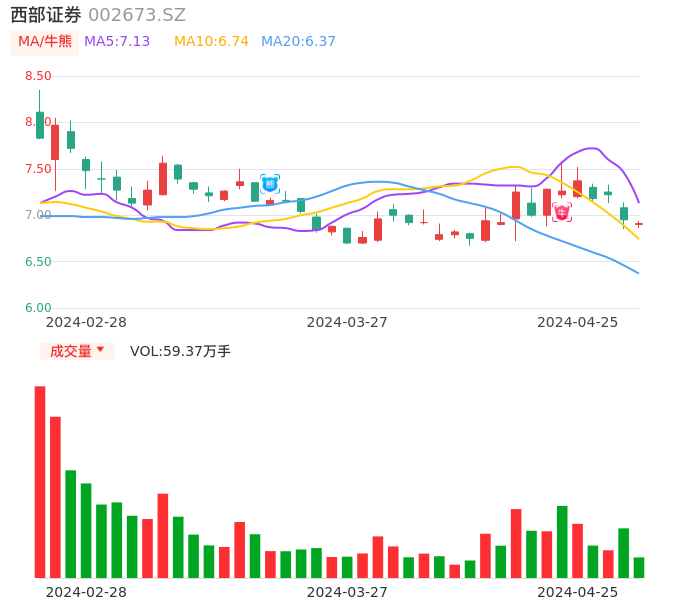Viewport: 686px width, 606px height.
Task: Toggle the MA10 yellow line legend
Action: 211,42
